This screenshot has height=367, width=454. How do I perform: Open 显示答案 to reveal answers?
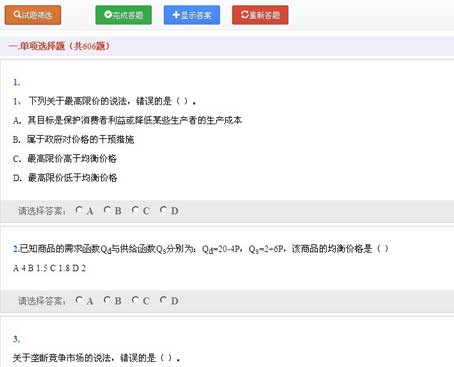click(192, 15)
